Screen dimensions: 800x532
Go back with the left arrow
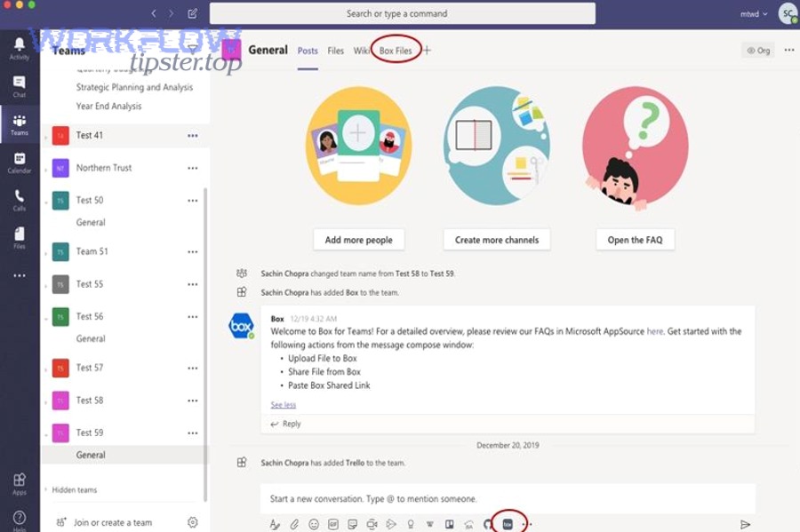(154, 13)
